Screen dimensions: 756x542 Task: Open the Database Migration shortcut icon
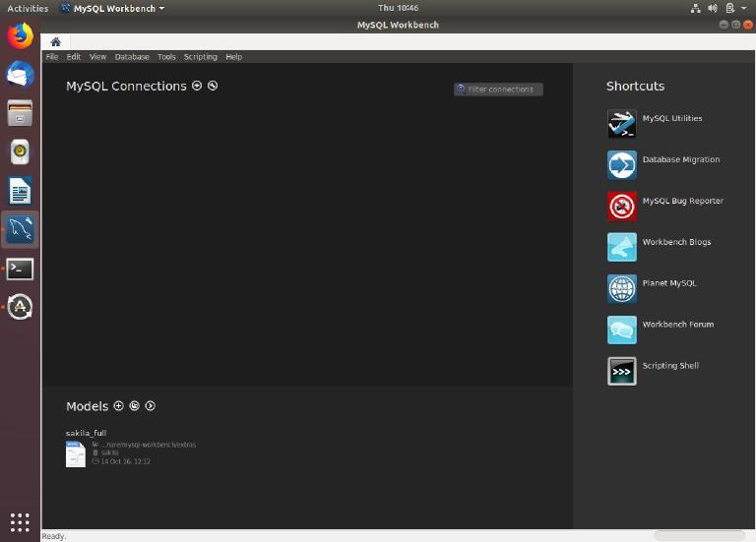(x=622, y=164)
